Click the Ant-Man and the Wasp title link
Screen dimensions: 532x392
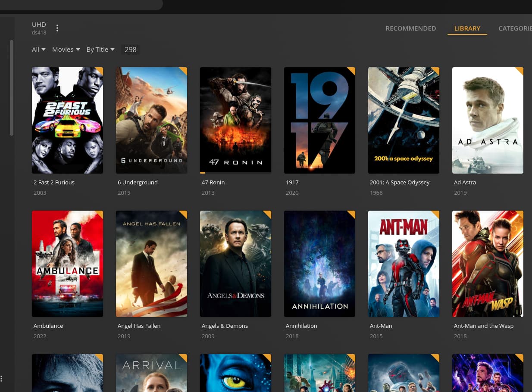click(x=484, y=326)
